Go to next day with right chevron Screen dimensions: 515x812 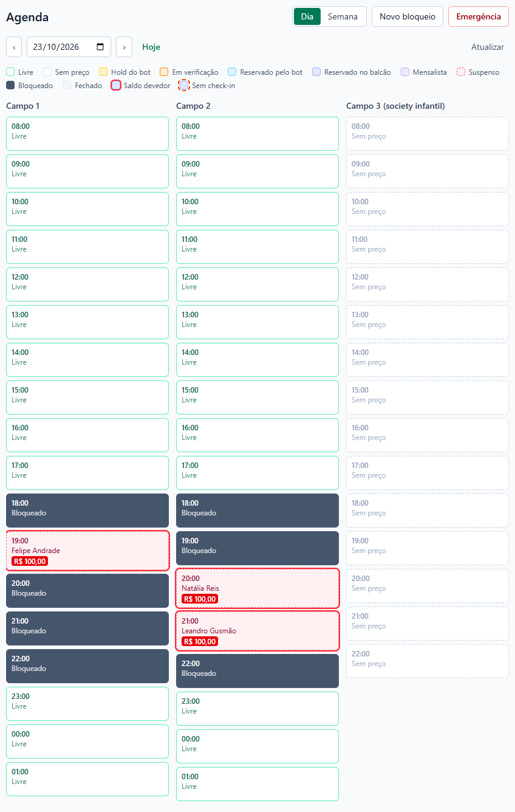click(x=124, y=47)
